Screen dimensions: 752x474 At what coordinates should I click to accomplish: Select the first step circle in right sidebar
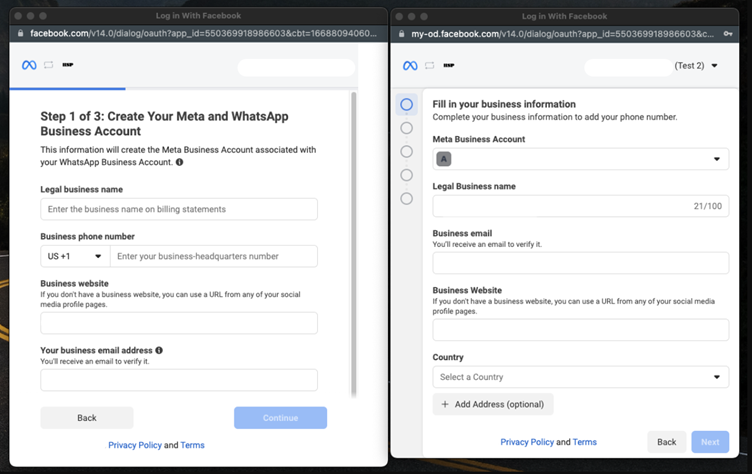tap(406, 104)
